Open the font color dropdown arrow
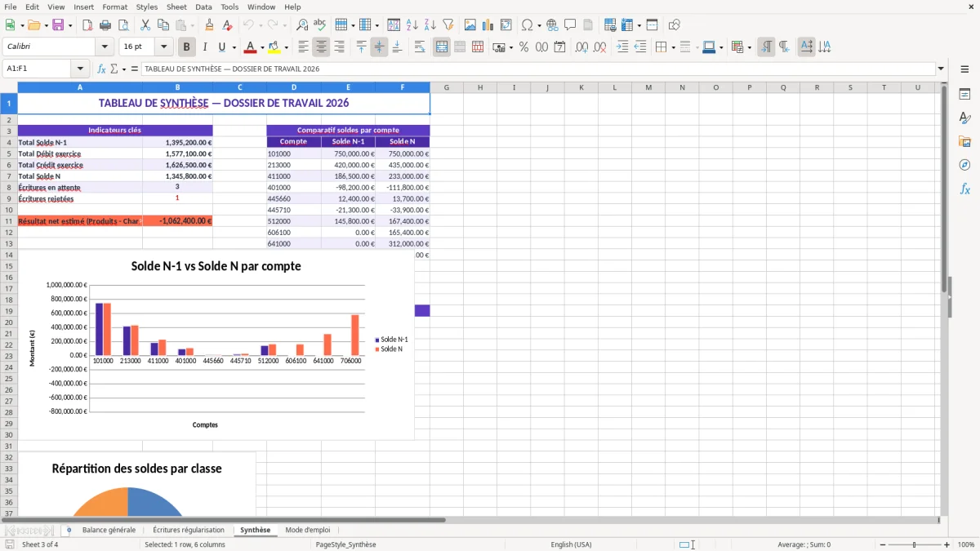The height and width of the screenshot is (551, 980). click(x=262, y=47)
